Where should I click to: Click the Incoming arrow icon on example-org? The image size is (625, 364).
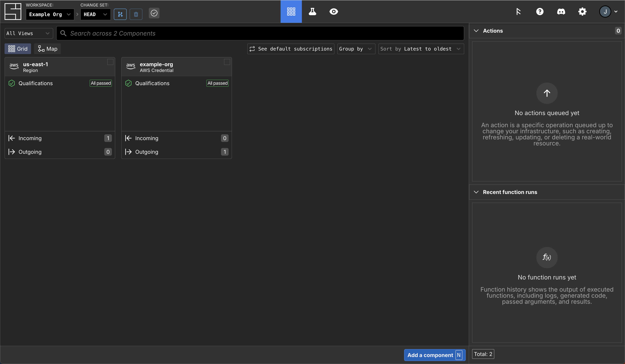pos(128,138)
